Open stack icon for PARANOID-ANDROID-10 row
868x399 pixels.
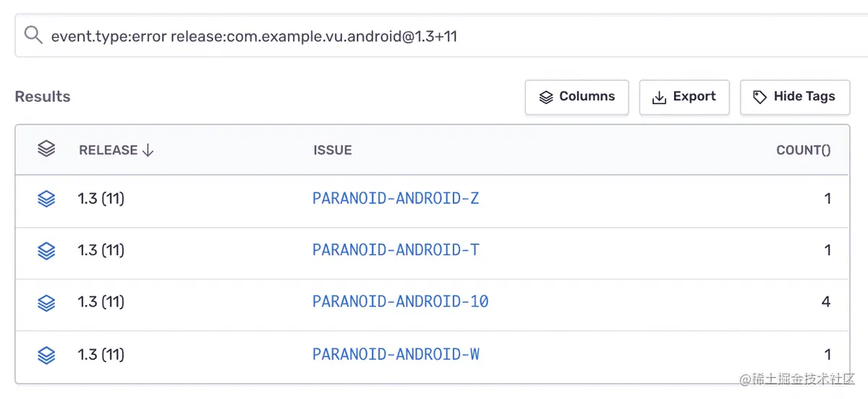[x=46, y=302]
